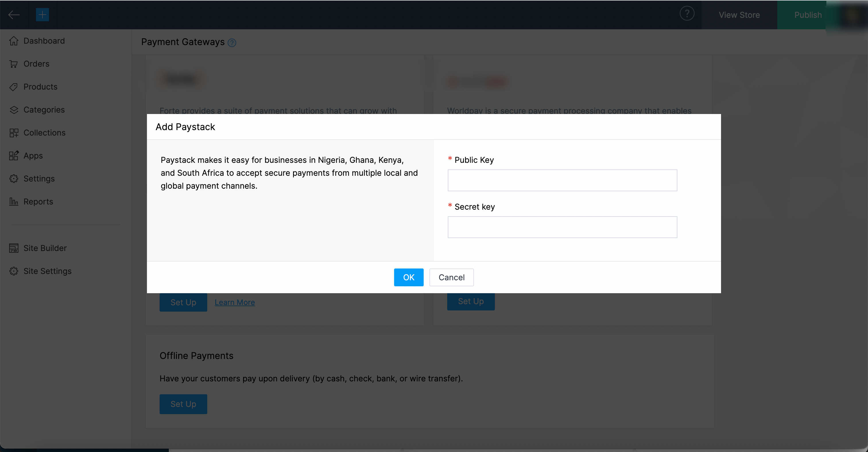This screenshot has height=452, width=868.
Task: Click Learn More link for Forte
Action: 235,302
